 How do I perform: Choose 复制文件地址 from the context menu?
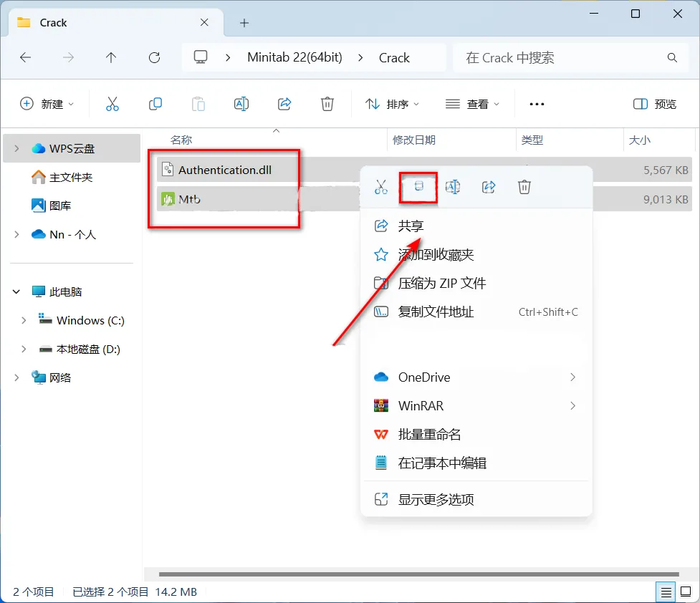476,312
